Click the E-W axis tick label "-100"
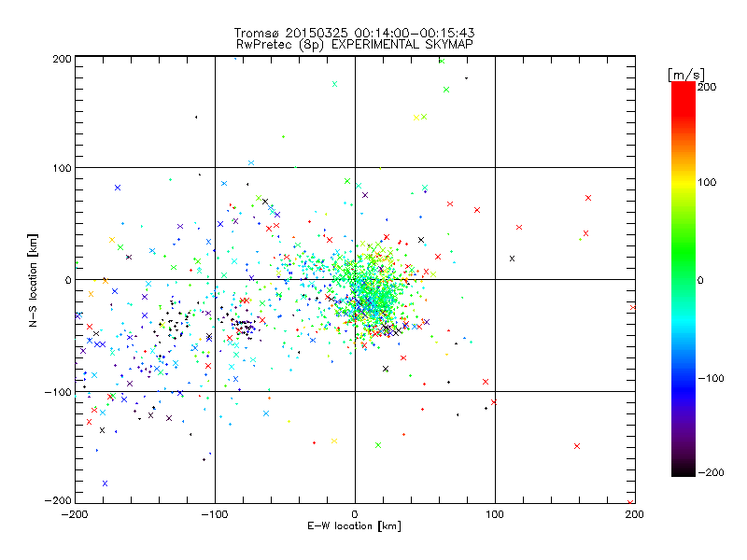The width and height of the screenshot is (747, 560). [215, 514]
